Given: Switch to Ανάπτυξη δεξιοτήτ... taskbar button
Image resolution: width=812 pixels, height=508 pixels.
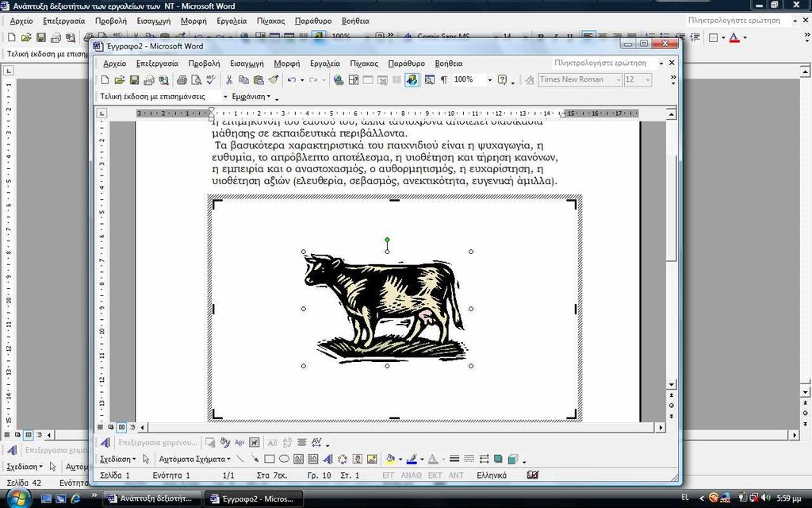Looking at the screenshot, I should [151, 498].
